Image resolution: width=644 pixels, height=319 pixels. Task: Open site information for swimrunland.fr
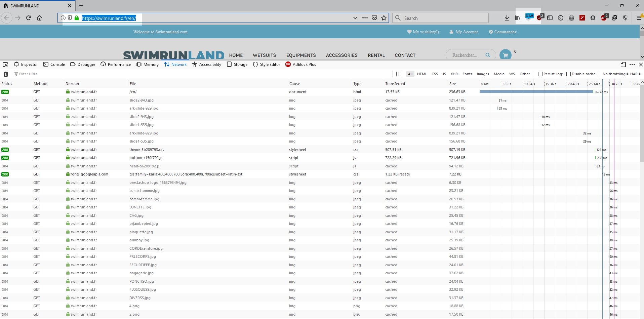pyautogui.click(x=63, y=18)
